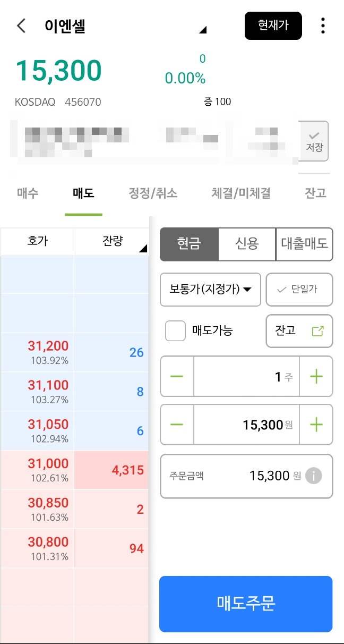Expand the 이엔셀 stock selector triangle

pos(202,30)
